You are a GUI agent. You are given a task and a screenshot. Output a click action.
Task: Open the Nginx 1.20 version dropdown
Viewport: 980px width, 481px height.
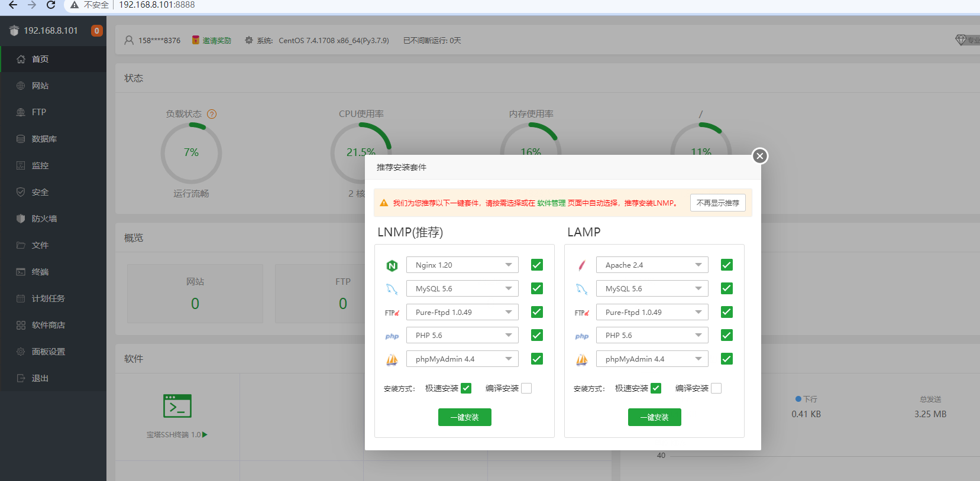(462, 265)
